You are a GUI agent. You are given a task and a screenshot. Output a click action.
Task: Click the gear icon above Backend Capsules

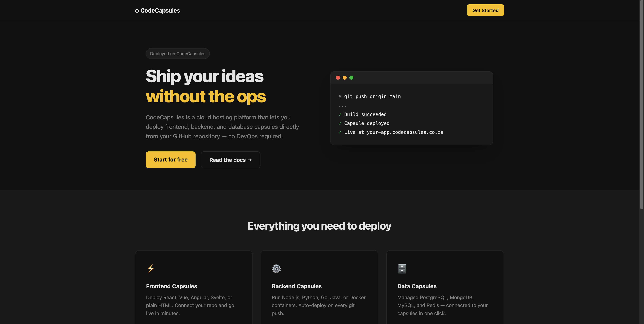click(276, 268)
